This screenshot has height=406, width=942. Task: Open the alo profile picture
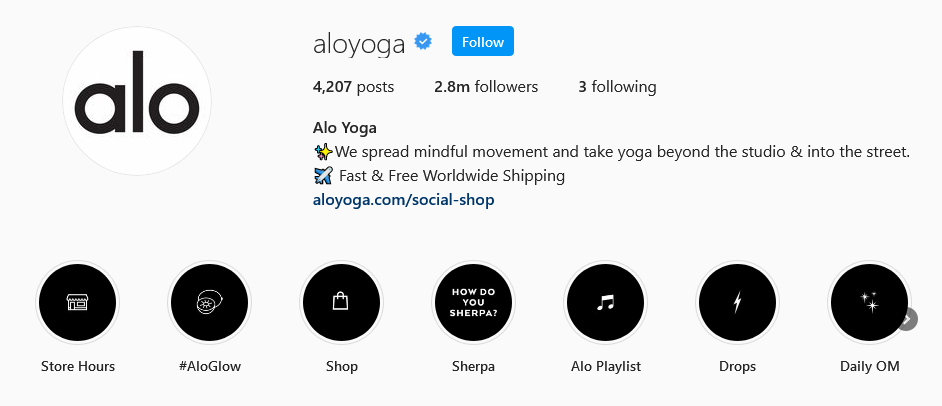pos(137,100)
